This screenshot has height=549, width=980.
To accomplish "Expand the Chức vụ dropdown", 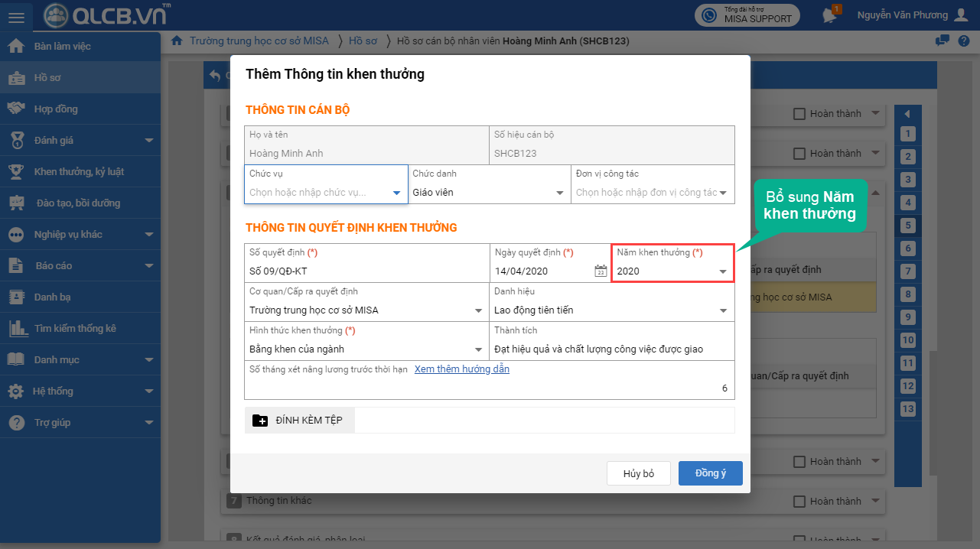I will coord(396,193).
